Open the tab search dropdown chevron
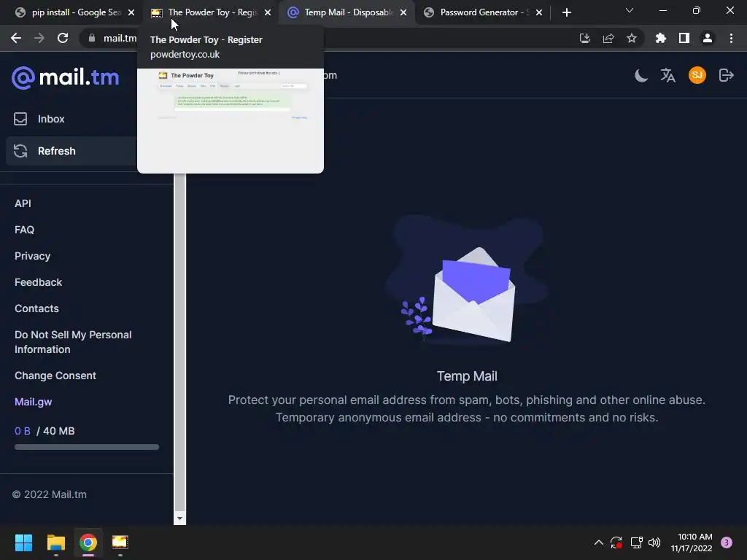 click(630, 10)
